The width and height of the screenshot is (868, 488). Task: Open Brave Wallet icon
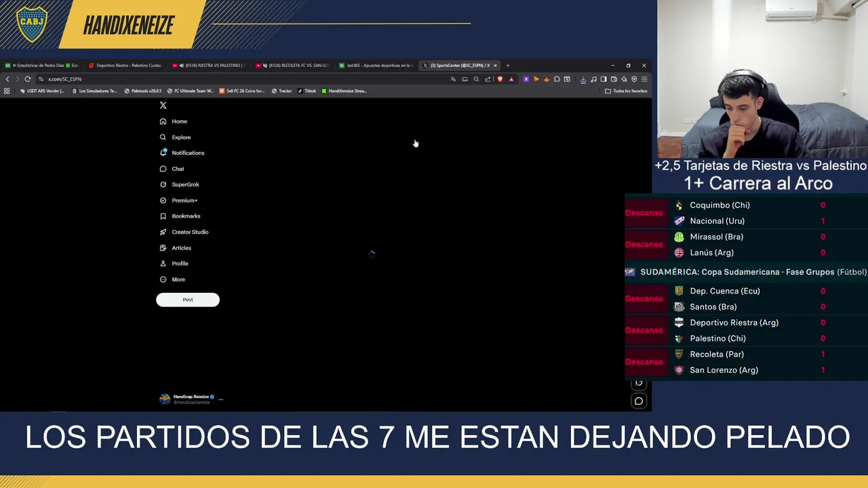click(614, 79)
